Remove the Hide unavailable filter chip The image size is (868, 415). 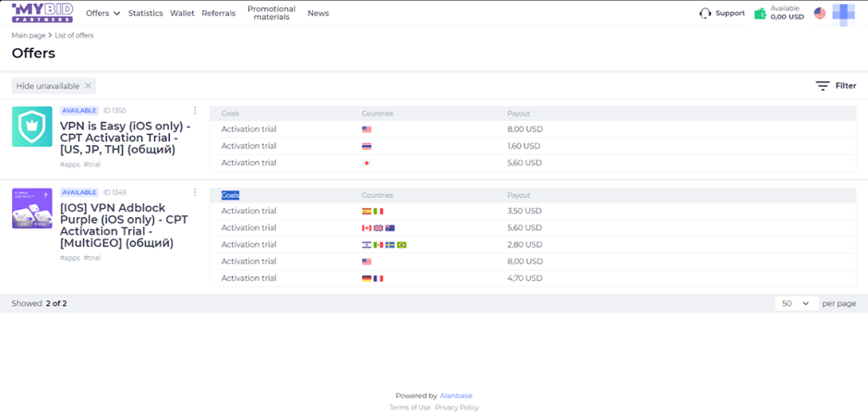coord(88,86)
